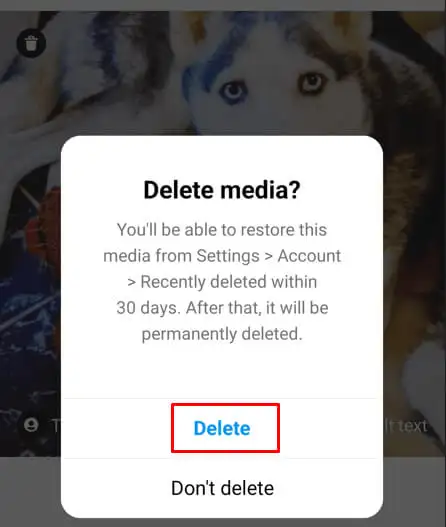The width and height of the screenshot is (446, 527).
Task: Click "Settings > Account" text in dialog
Action: (269, 256)
